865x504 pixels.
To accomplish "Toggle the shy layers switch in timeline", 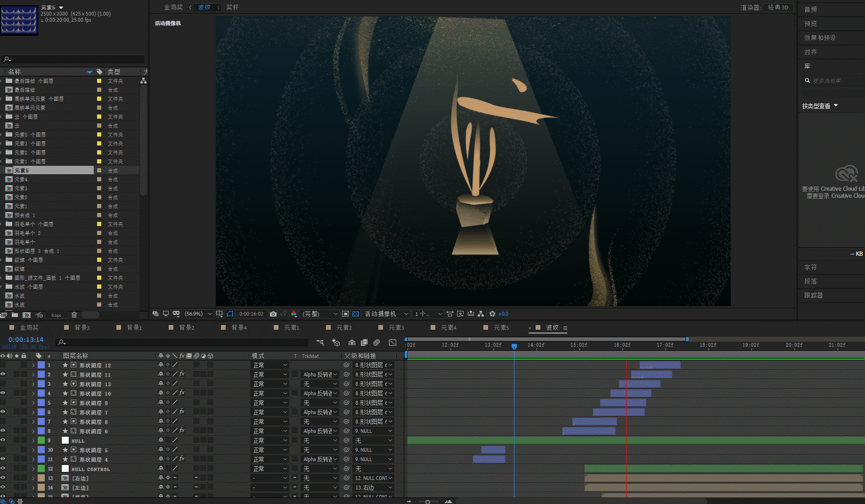I will coord(351,342).
